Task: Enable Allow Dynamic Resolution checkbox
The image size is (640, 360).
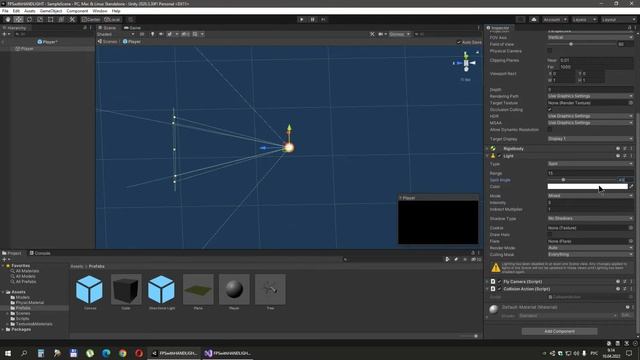Action: tap(550, 130)
